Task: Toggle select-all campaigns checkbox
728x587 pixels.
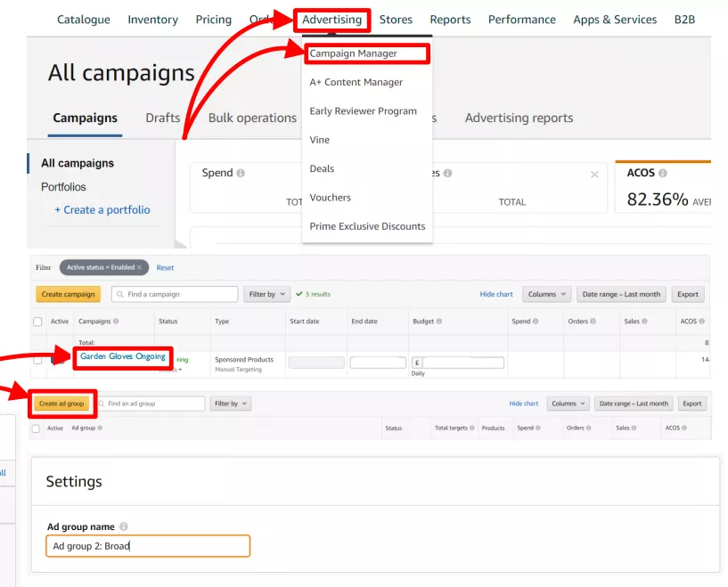Action: [37, 322]
